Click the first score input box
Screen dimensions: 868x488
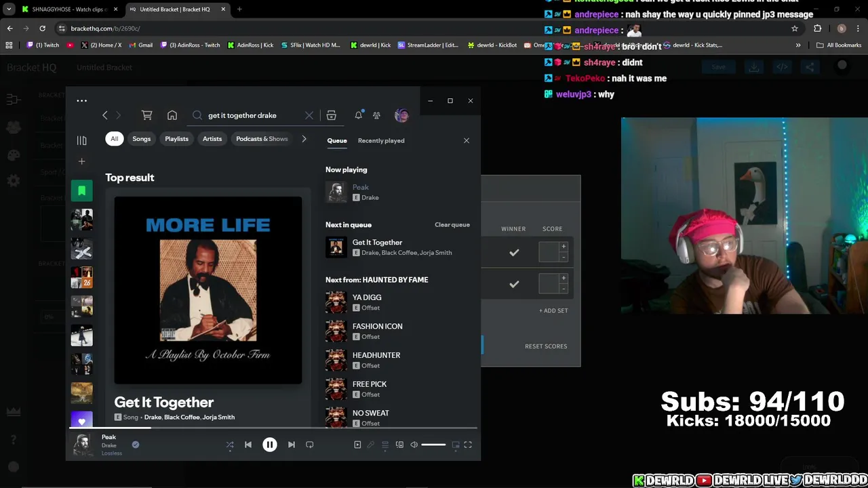click(549, 252)
